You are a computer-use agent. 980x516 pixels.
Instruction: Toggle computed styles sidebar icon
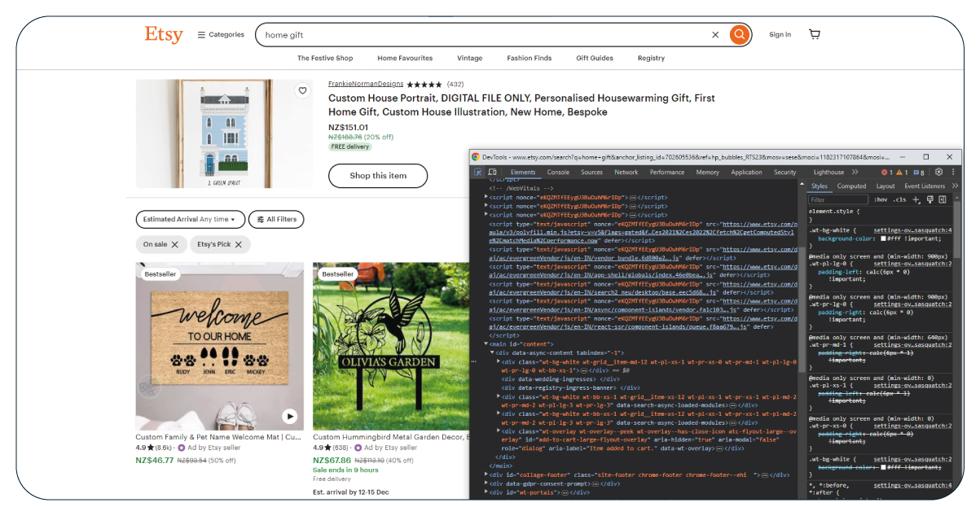(x=943, y=199)
